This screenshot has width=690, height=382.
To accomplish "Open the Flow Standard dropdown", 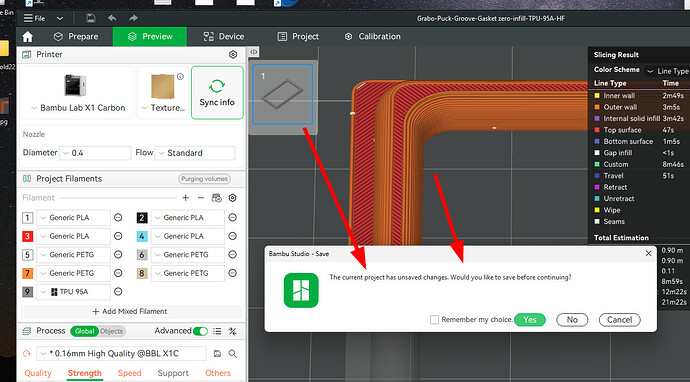I will (x=195, y=153).
